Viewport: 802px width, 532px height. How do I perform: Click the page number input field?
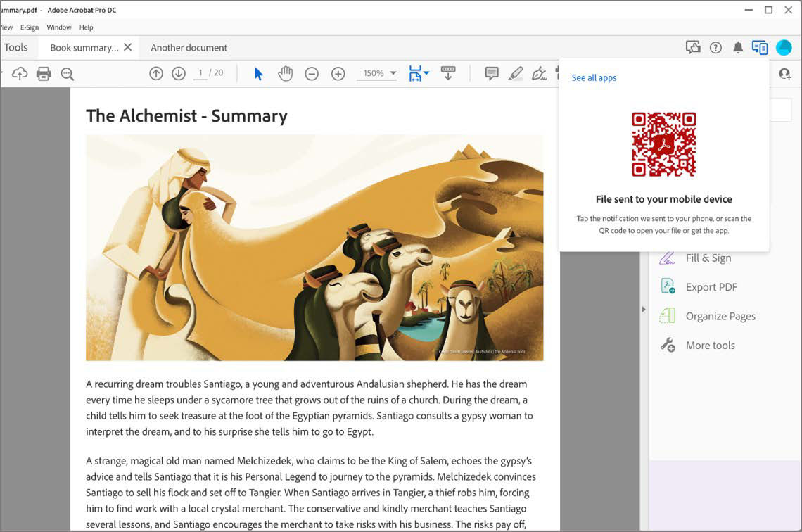click(201, 73)
